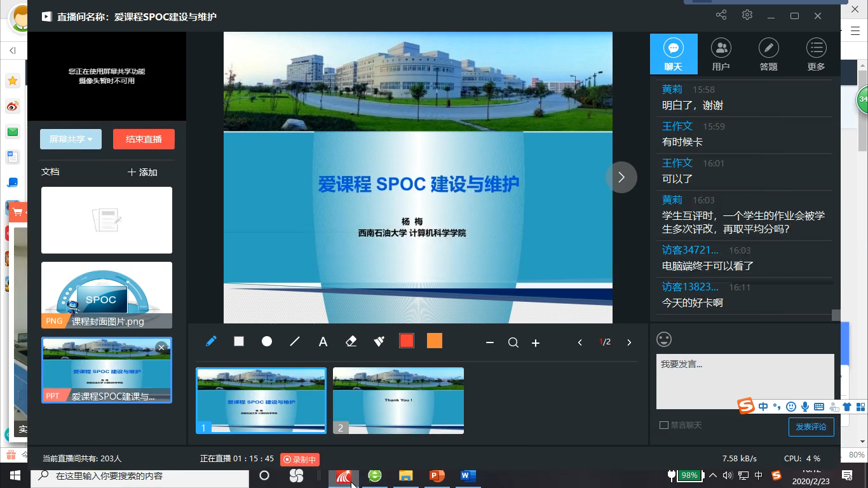868x488 pixels.
Task: Select the pencil drawing tool
Action: coord(211,342)
